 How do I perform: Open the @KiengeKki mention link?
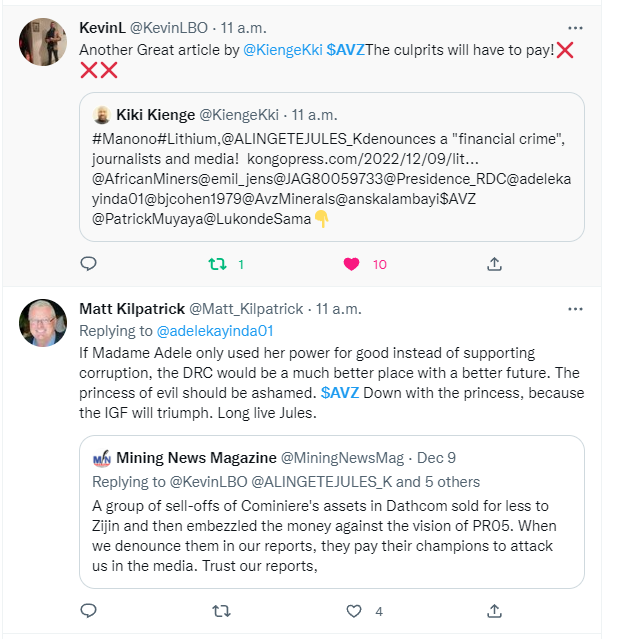(283, 50)
